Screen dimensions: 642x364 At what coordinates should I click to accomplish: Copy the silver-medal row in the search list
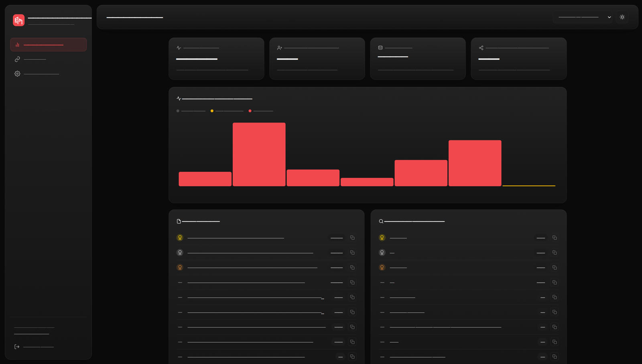[555, 252]
